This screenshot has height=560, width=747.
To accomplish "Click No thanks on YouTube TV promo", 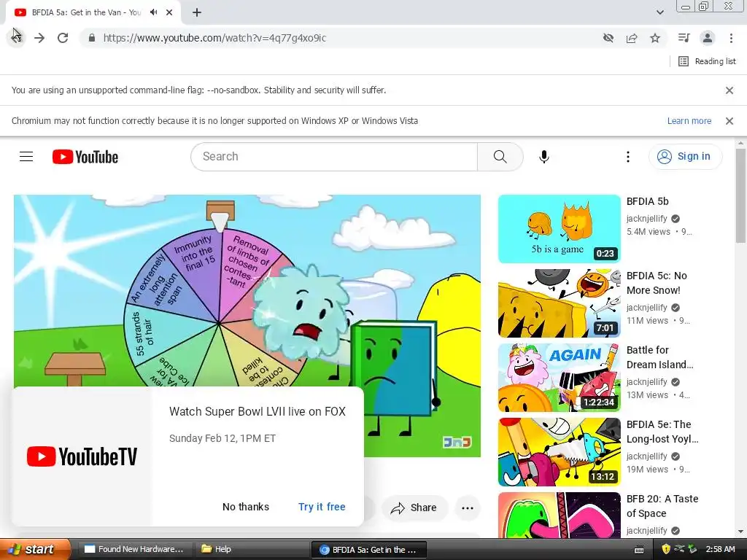I will (x=245, y=507).
